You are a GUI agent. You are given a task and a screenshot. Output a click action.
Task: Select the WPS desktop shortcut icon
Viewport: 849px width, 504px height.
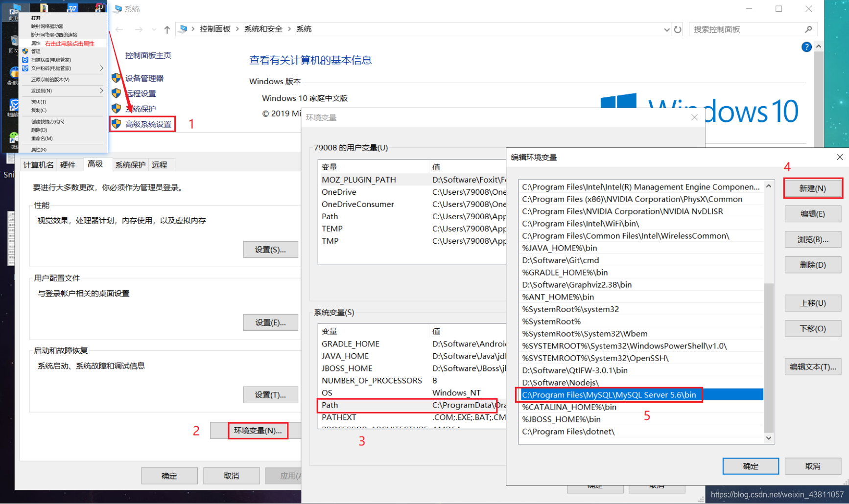72,7
